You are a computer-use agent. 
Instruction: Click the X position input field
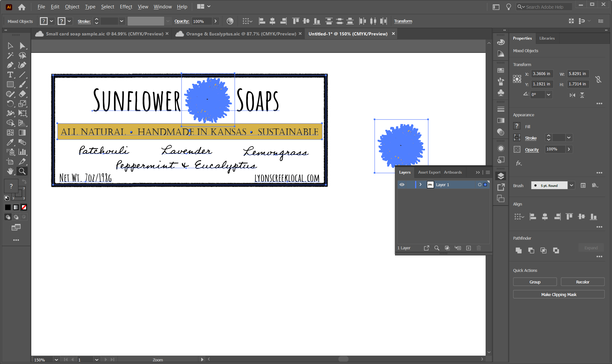[x=542, y=74]
